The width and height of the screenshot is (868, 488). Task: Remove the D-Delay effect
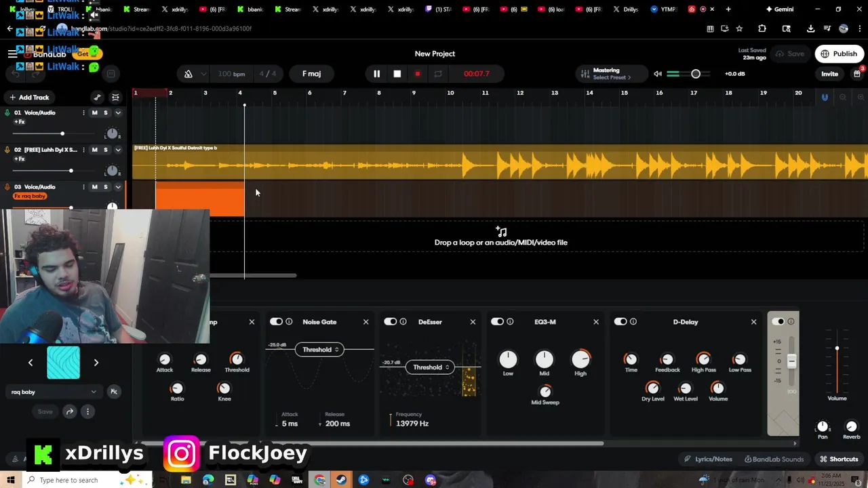tap(753, 322)
